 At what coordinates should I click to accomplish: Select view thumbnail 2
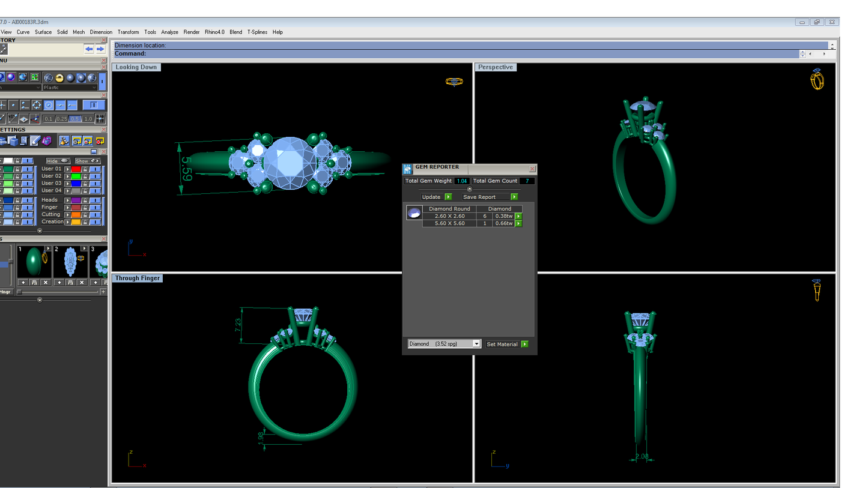tap(70, 262)
